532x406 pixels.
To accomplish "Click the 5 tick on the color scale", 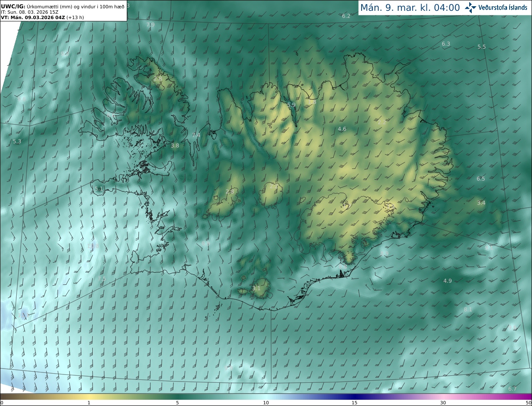I will (177, 403).
